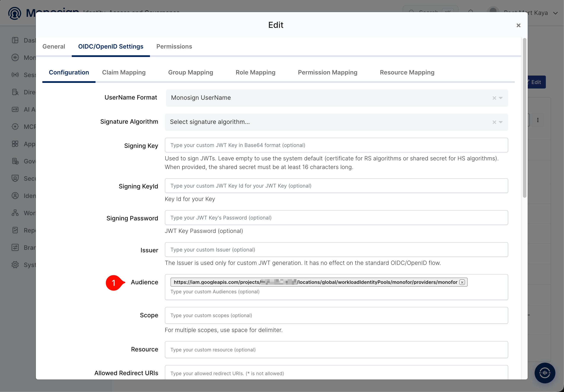This screenshot has height=392, width=564.
Task: Open the Monosign UserName combo box
Action: (x=337, y=98)
